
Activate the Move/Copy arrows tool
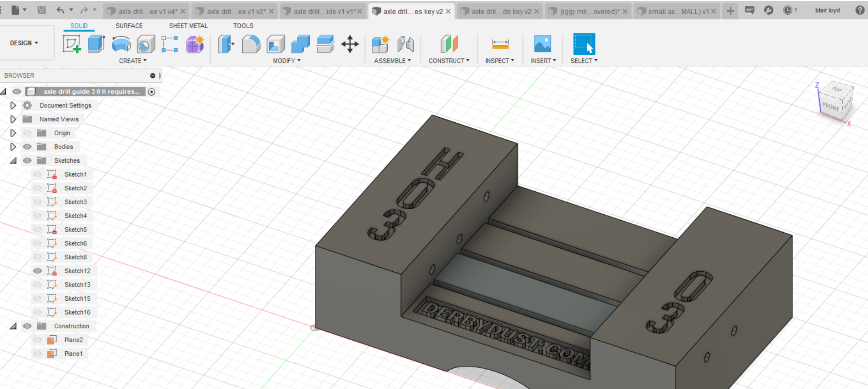point(350,44)
